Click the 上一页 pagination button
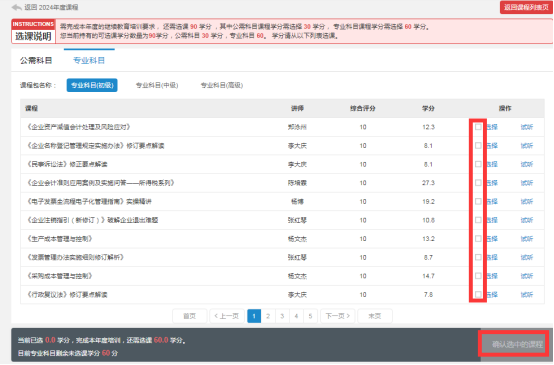 226,316
